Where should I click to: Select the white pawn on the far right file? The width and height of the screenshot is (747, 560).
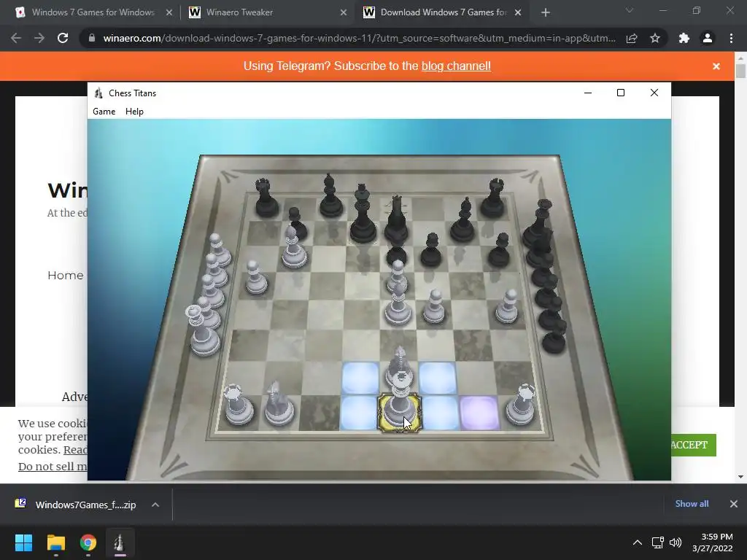[x=506, y=307]
